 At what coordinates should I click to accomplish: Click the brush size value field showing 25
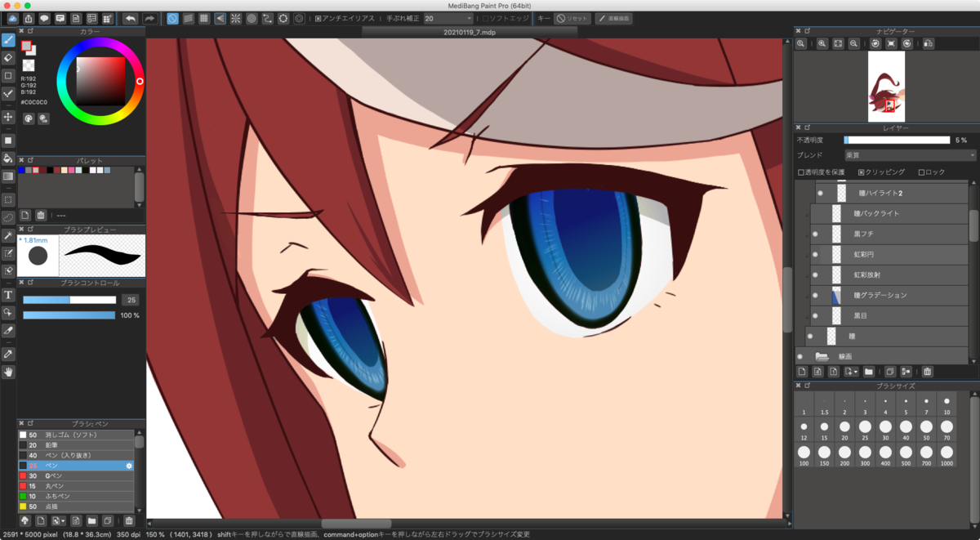(x=130, y=300)
